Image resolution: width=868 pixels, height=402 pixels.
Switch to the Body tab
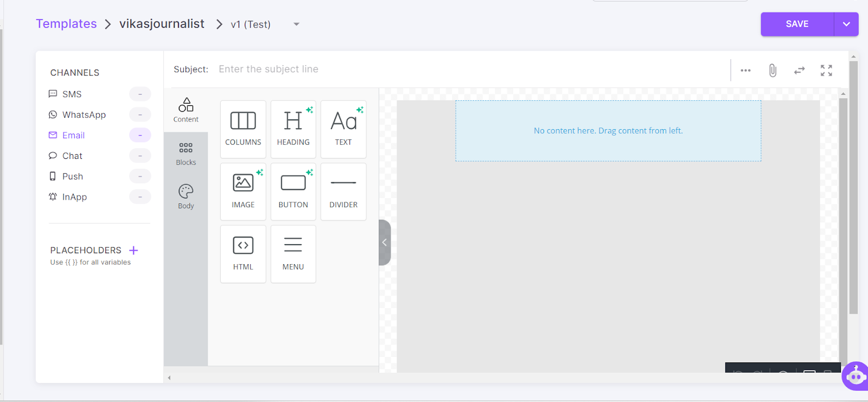click(x=186, y=196)
